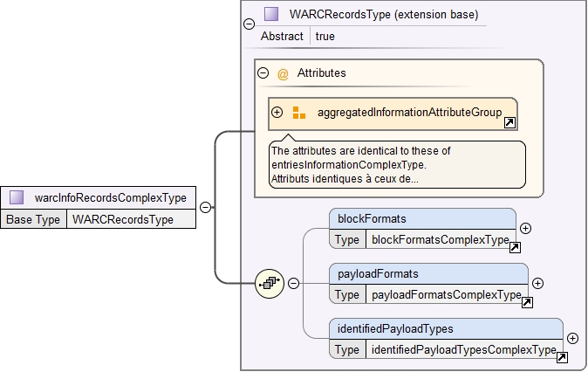The image size is (588, 372).
Task: Collapse the Attributes section
Action: click(263, 72)
